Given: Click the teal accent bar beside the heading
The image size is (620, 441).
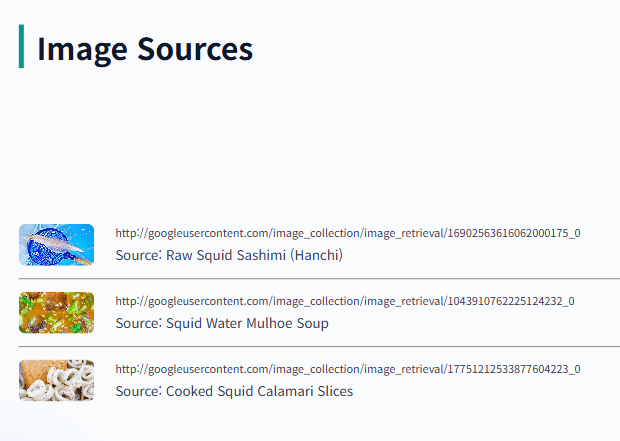Looking at the screenshot, I should click(21, 46).
